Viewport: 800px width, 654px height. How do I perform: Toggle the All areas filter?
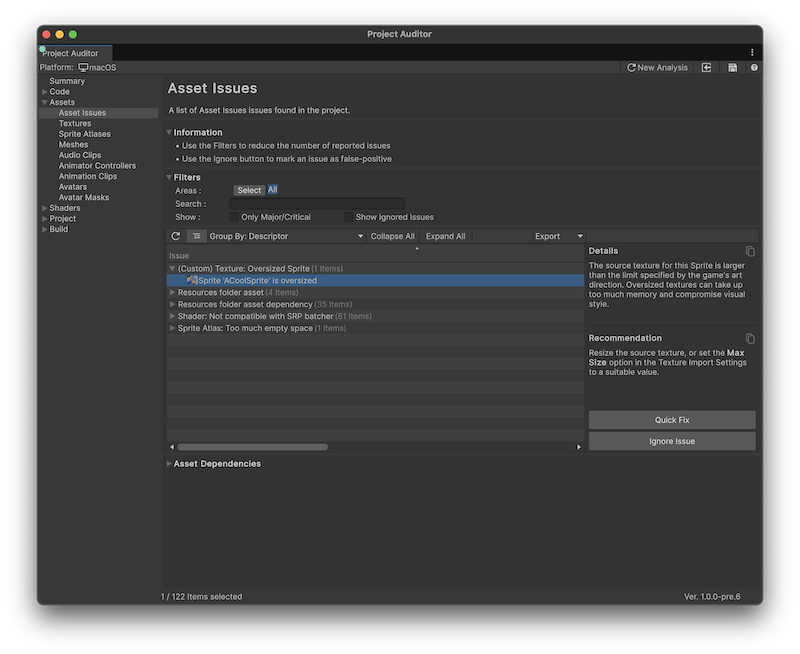[x=271, y=190]
